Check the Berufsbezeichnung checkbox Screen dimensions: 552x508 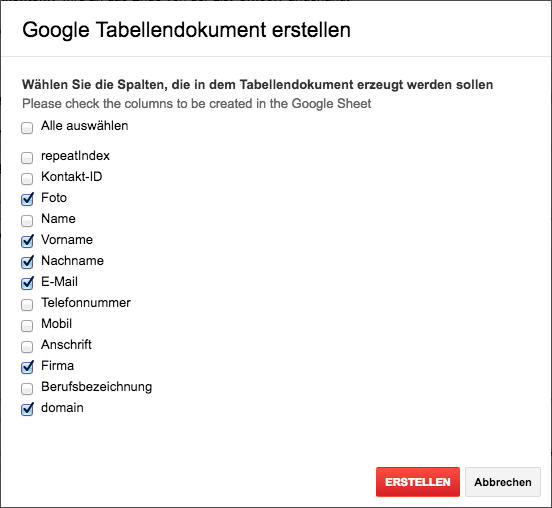click(x=27, y=388)
